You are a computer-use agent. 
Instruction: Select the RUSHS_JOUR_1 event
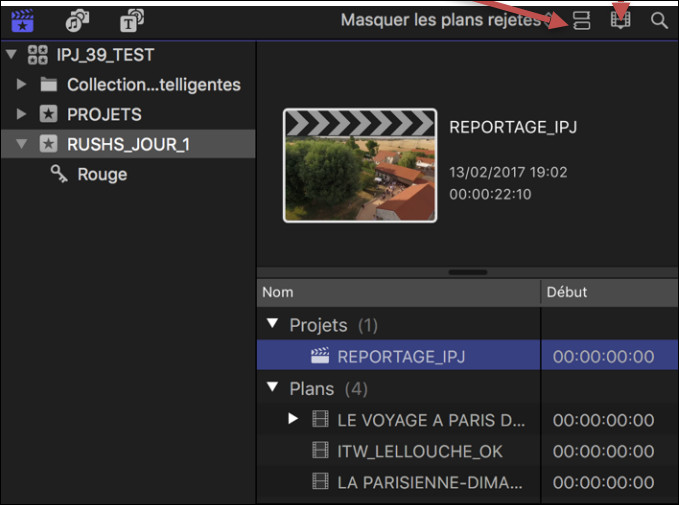coord(128,144)
